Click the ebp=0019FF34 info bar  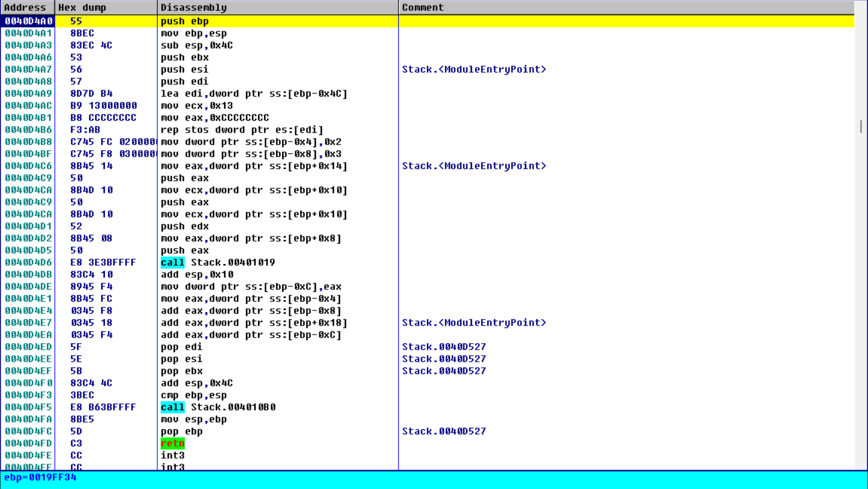pos(40,477)
